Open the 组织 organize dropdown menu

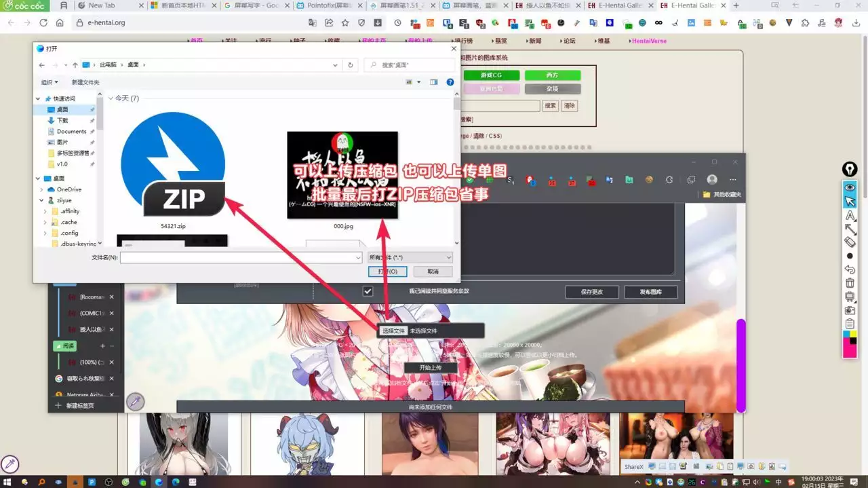50,82
